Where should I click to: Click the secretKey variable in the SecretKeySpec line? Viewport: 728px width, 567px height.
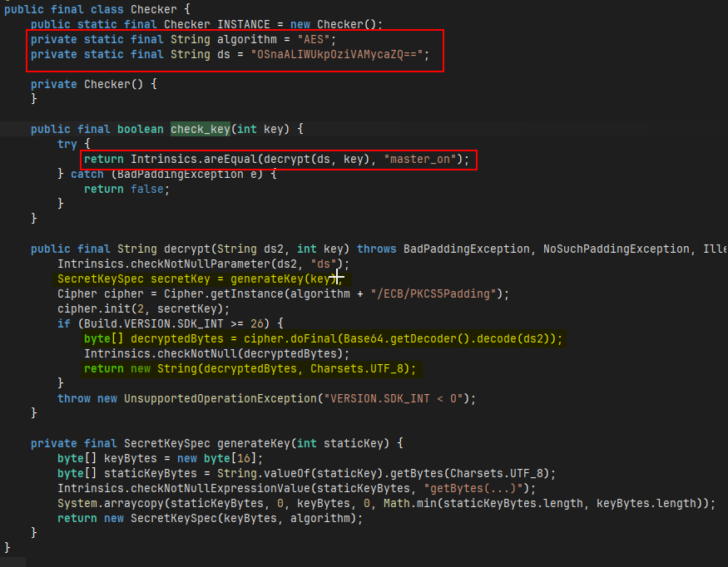pyautogui.click(x=181, y=279)
